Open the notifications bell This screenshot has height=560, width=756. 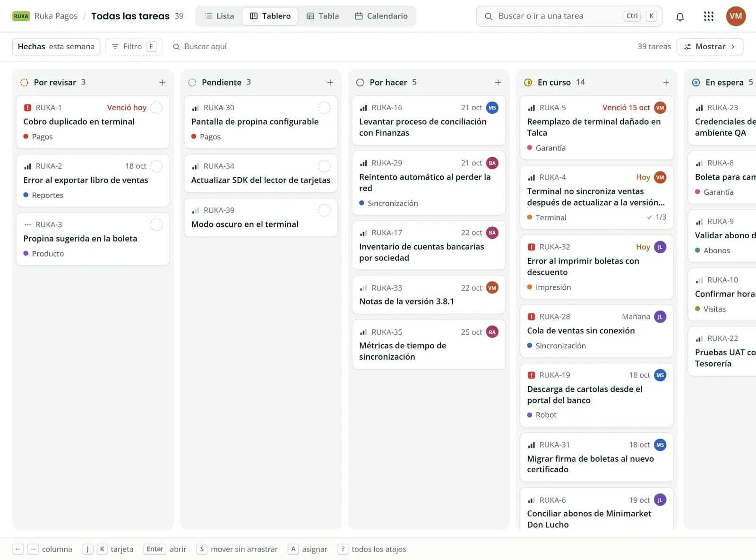coord(680,17)
